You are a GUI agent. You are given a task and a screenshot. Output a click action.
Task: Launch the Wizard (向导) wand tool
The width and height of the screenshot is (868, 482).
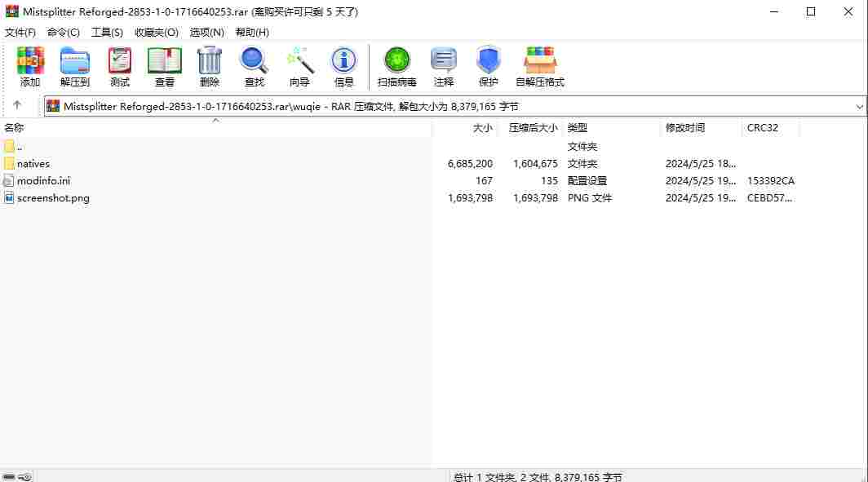[x=299, y=61]
